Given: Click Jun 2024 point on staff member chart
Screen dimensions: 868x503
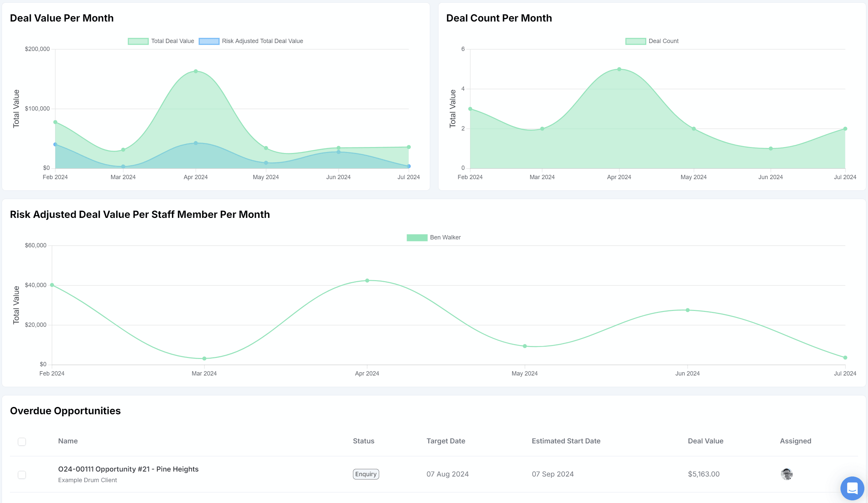Looking at the screenshot, I should coord(687,310).
